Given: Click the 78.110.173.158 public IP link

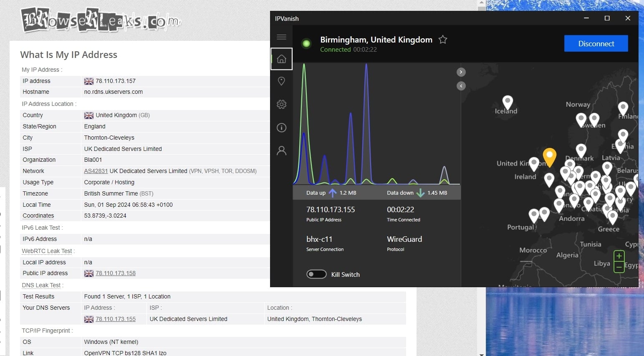Looking at the screenshot, I should [115, 273].
